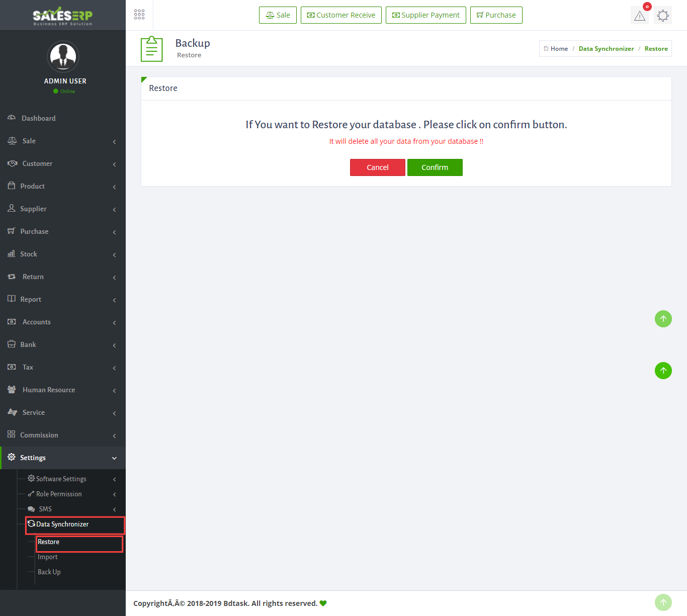Expand the Accounts sidebar menu
687x616 pixels.
click(36, 322)
